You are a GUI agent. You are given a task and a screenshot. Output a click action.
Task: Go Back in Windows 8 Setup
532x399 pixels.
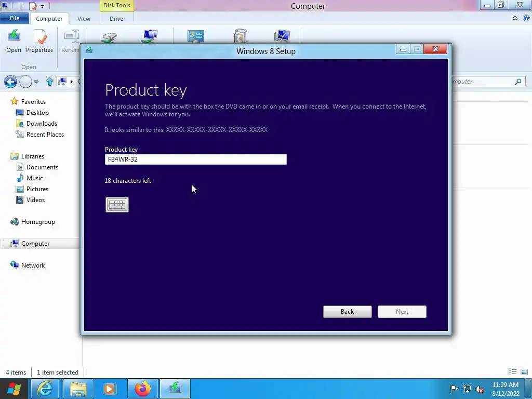[x=348, y=312]
